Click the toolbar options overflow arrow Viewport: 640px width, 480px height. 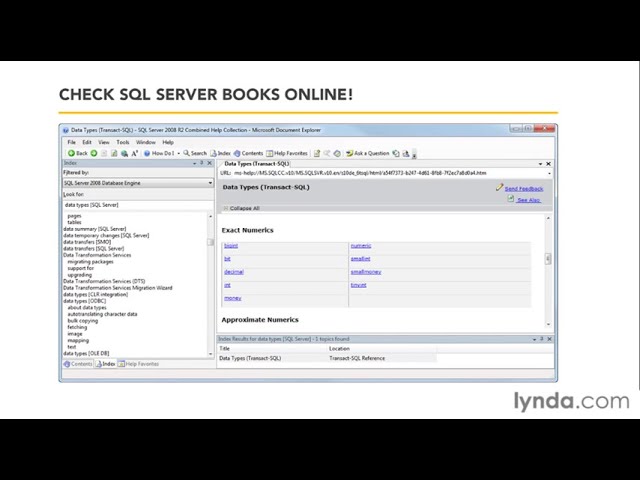coord(414,155)
